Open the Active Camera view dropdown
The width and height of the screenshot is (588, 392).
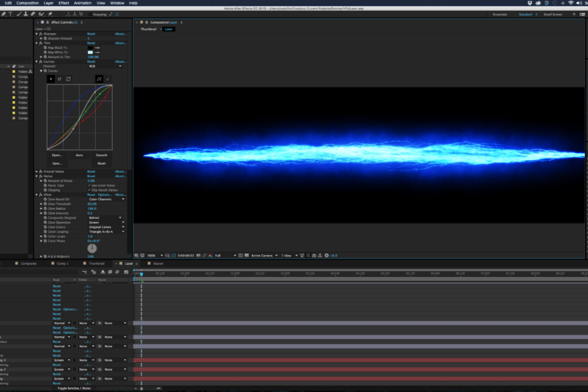pos(263,255)
